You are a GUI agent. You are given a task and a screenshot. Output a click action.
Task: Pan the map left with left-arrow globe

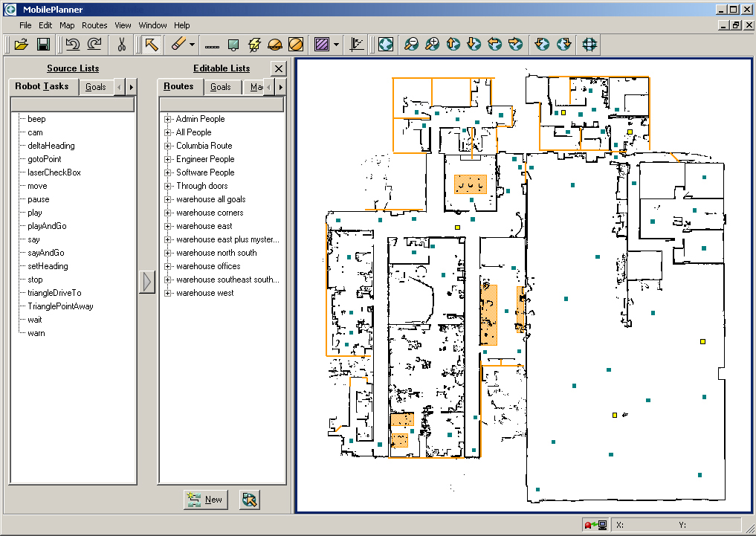point(494,45)
